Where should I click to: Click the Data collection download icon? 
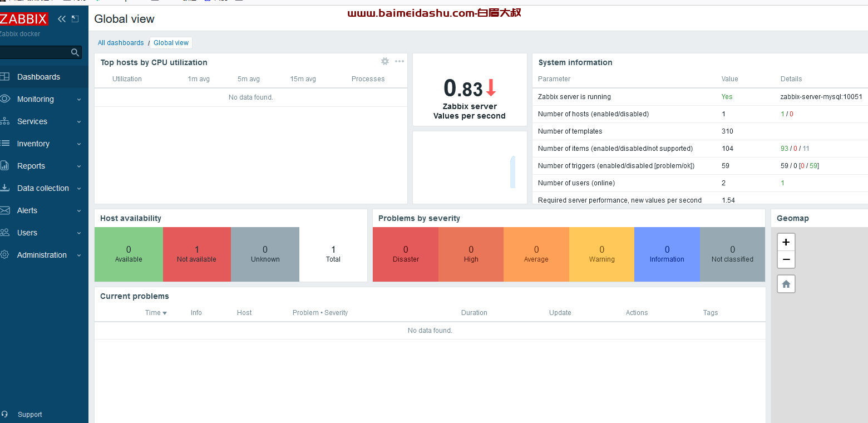coord(5,188)
